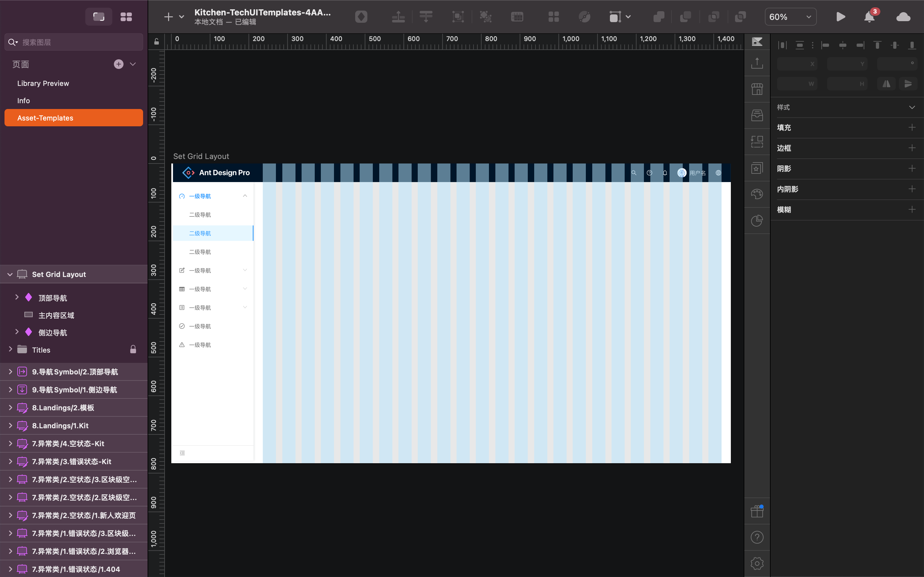The height and width of the screenshot is (577, 924).
Task: Click the gift box icon
Action: point(757,511)
